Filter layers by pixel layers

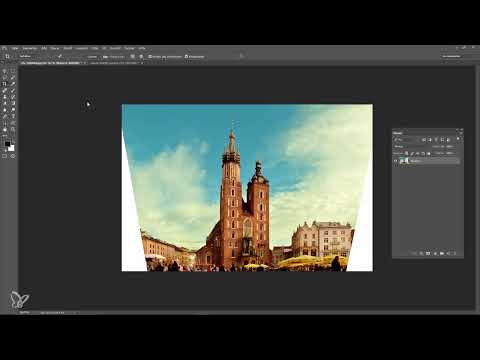pos(424,139)
